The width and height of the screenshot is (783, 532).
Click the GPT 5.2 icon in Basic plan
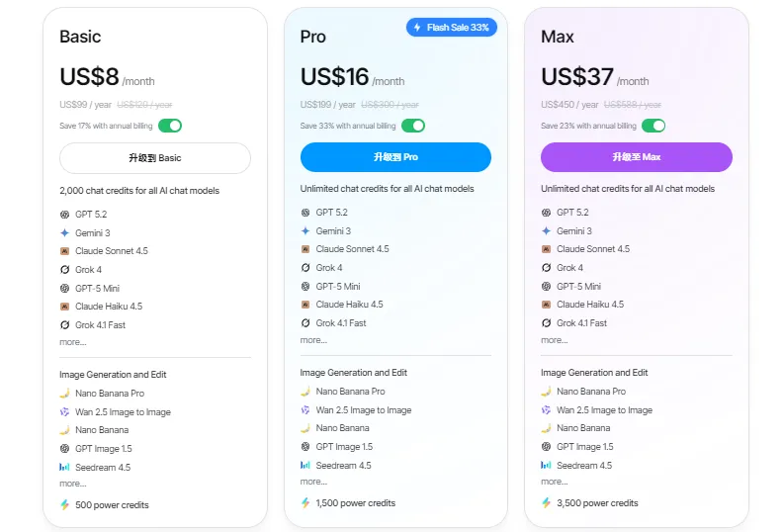tap(64, 215)
